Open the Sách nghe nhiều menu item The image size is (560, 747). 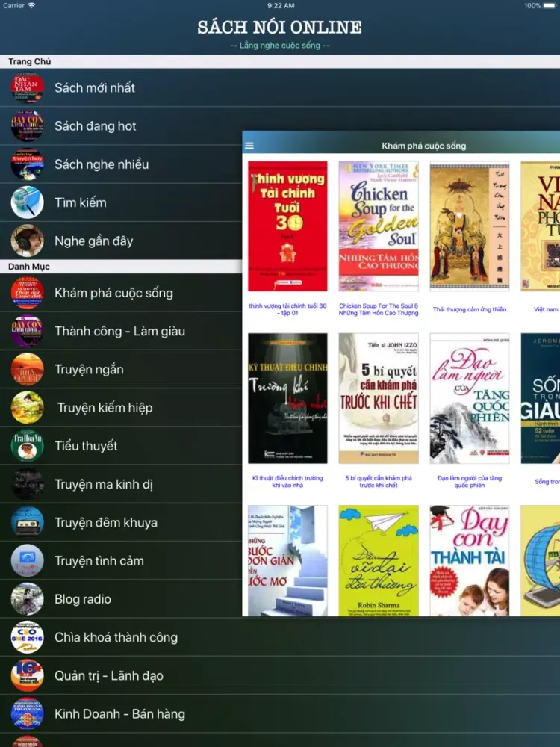pos(121,164)
